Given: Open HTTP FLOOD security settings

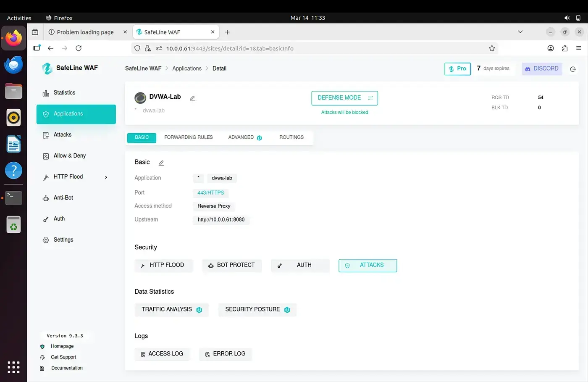Looking at the screenshot, I should pyautogui.click(x=164, y=265).
